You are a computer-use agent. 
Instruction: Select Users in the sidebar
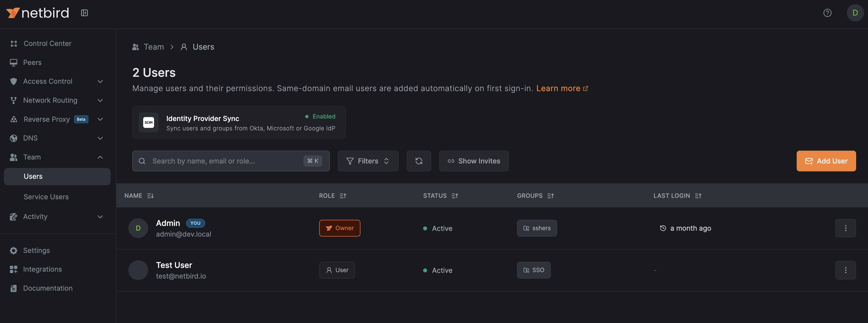(x=57, y=176)
